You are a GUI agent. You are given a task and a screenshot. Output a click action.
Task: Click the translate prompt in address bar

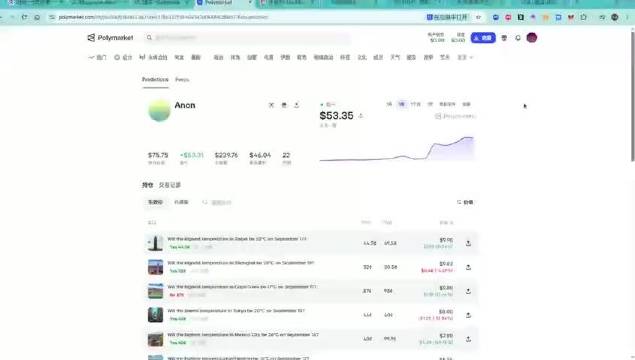[447, 17]
